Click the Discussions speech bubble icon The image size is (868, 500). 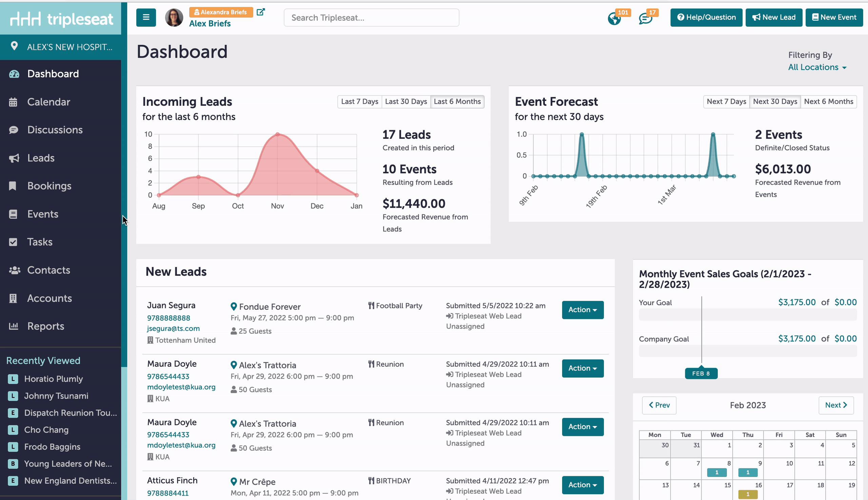pyautogui.click(x=13, y=130)
